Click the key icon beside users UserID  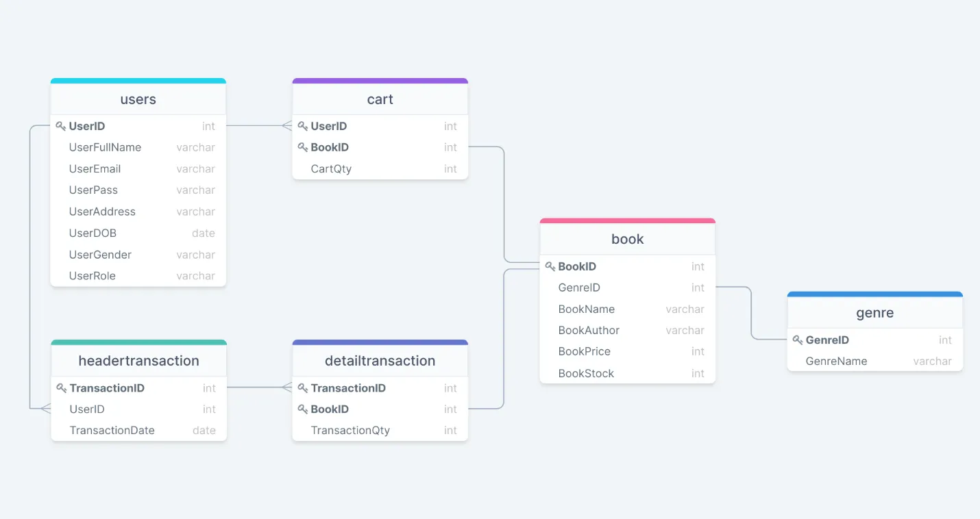click(x=60, y=126)
